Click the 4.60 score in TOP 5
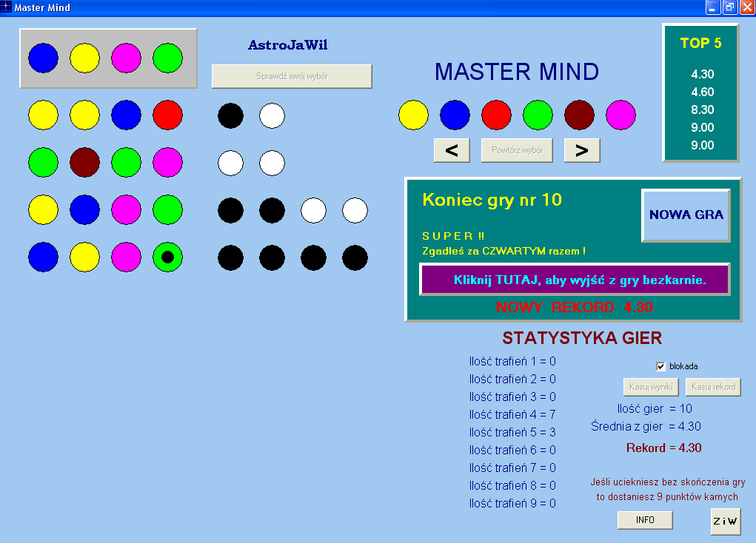 click(x=703, y=92)
